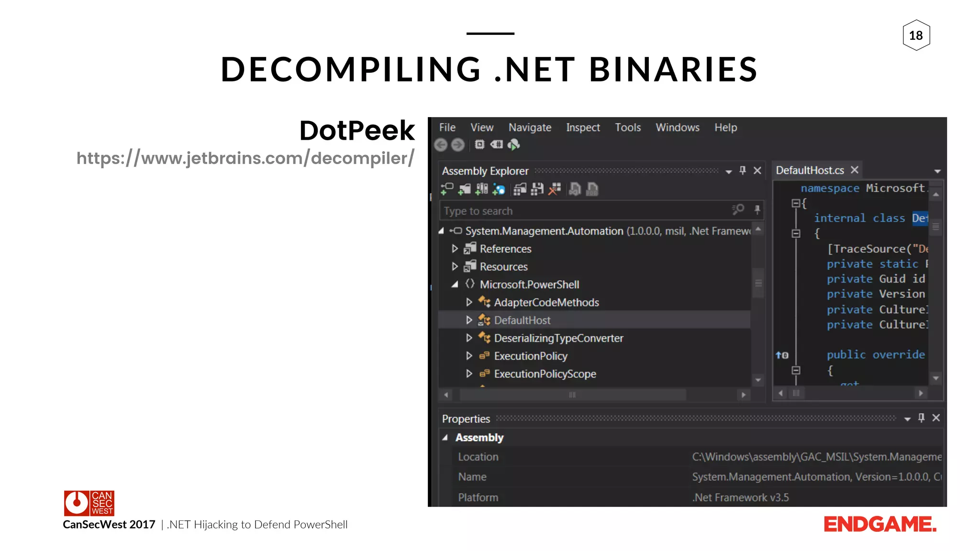Expand the ExecutionPolicyScope enum
The height and width of the screenshot is (551, 980).
tap(469, 374)
